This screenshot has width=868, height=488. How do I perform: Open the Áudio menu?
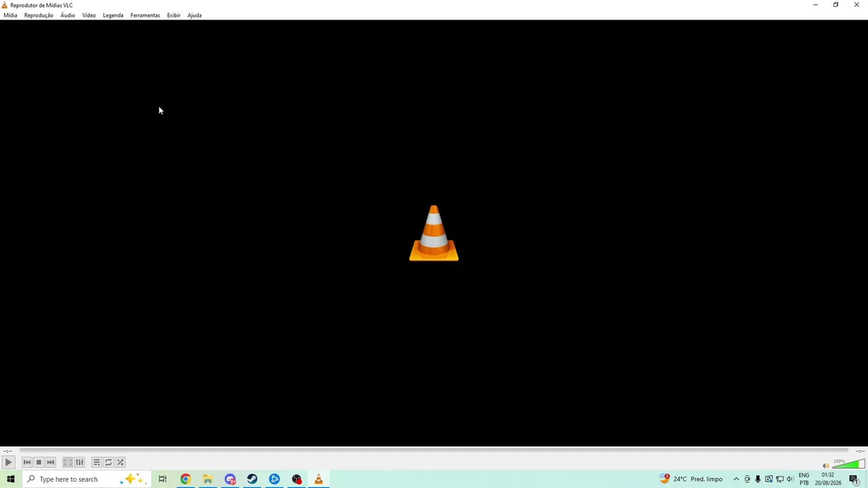pyautogui.click(x=68, y=15)
